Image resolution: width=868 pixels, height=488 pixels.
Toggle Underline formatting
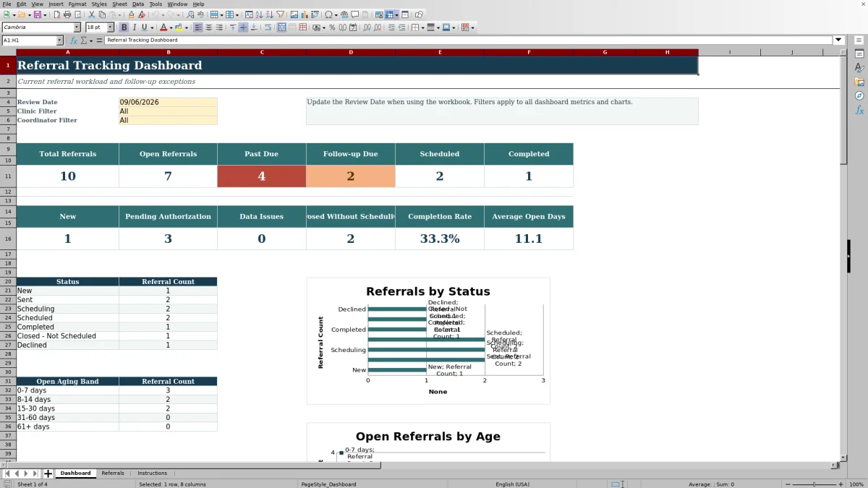144,27
